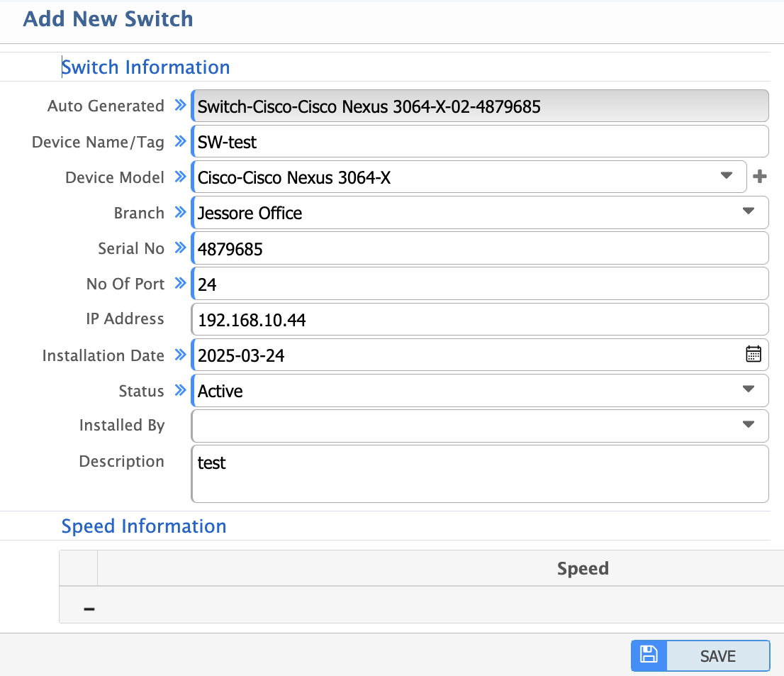This screenshot has height=676, width=784.
Task: Expand the empty Installed By dropdown
Action: (748, 425)
